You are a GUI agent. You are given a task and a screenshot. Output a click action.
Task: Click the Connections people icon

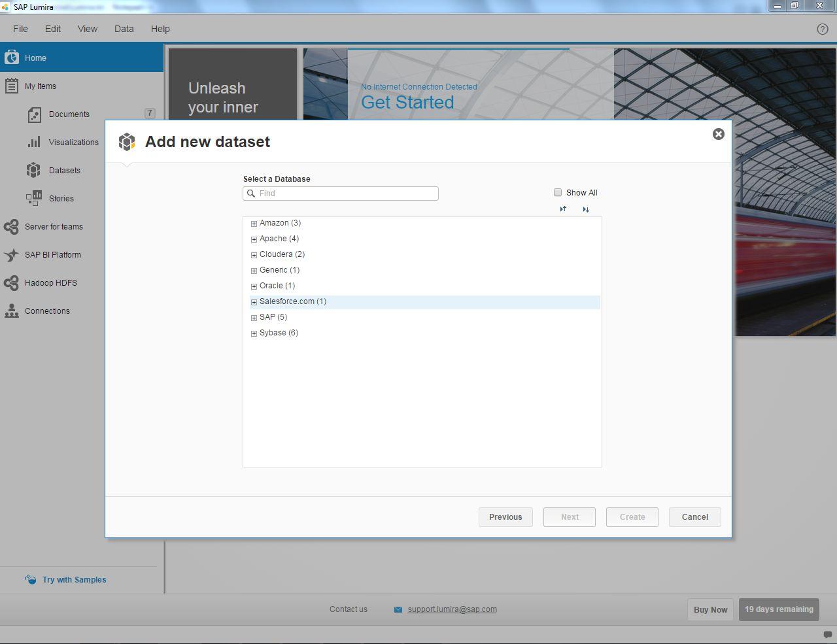pyautogui.click(x=11, y=311)
